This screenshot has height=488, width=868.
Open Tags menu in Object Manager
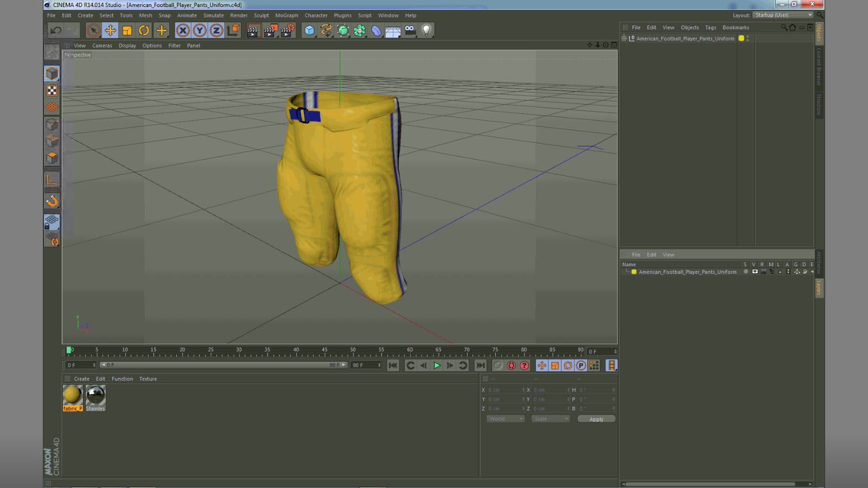click(x=710, y=27)
